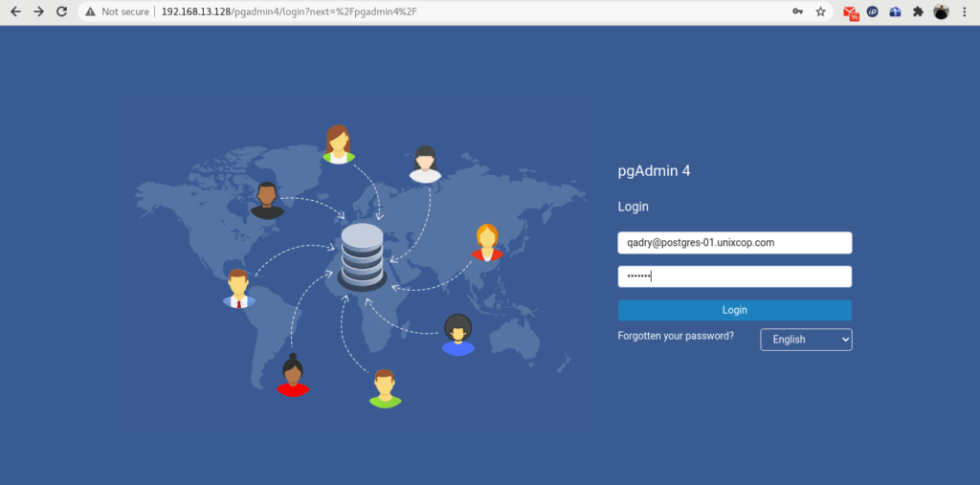Click the blonde woman avatar in red top
This screenshot has width=980, height=485.
click(487, 243)
